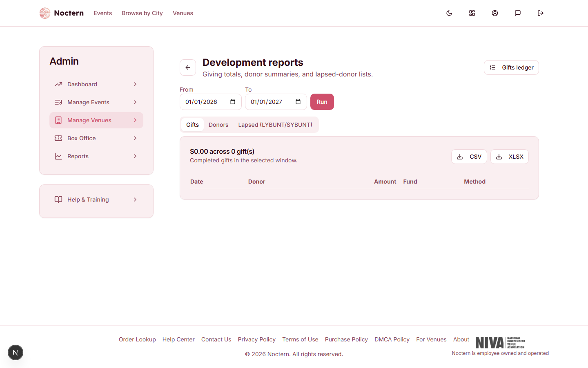Click the Dashboard trend-line icon in sidebar
Viewport: 588px width, 368px height.
point(58,84)
